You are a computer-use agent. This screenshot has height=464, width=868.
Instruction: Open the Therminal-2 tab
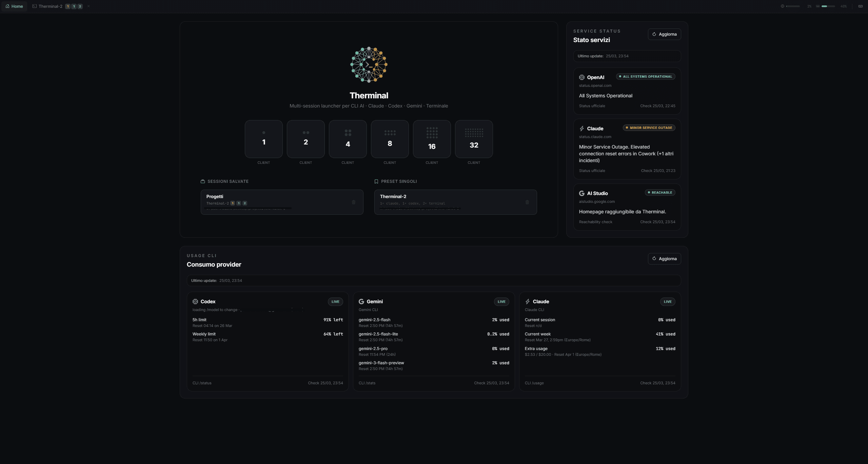pyautogui.click(x=50, y=6)
